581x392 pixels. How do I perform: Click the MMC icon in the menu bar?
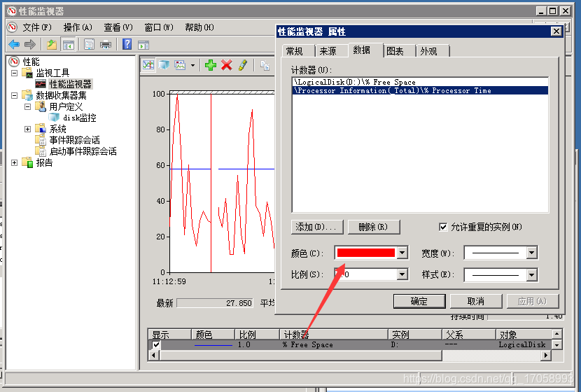coord(12,27)
